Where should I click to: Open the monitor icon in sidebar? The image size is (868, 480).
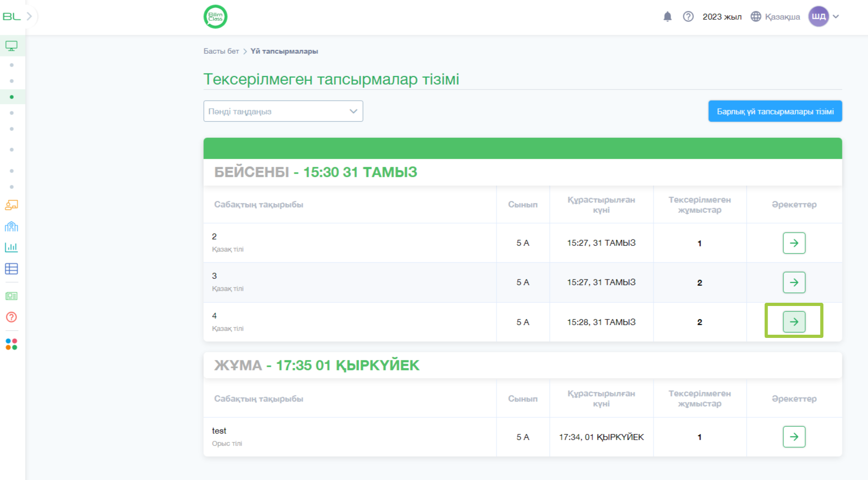point(11,46)
